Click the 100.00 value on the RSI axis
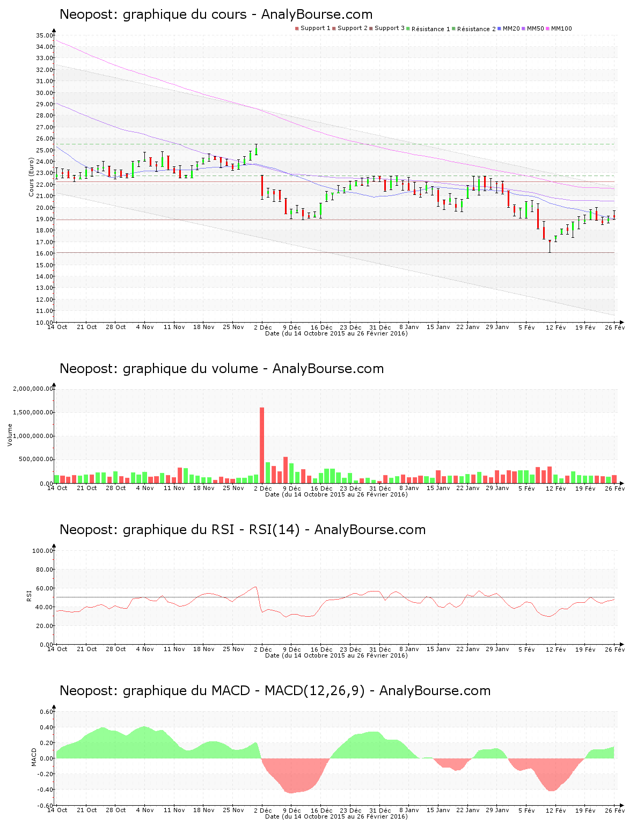Image resolution: width=644 pixels, height=832 pixels. point(43,551)
